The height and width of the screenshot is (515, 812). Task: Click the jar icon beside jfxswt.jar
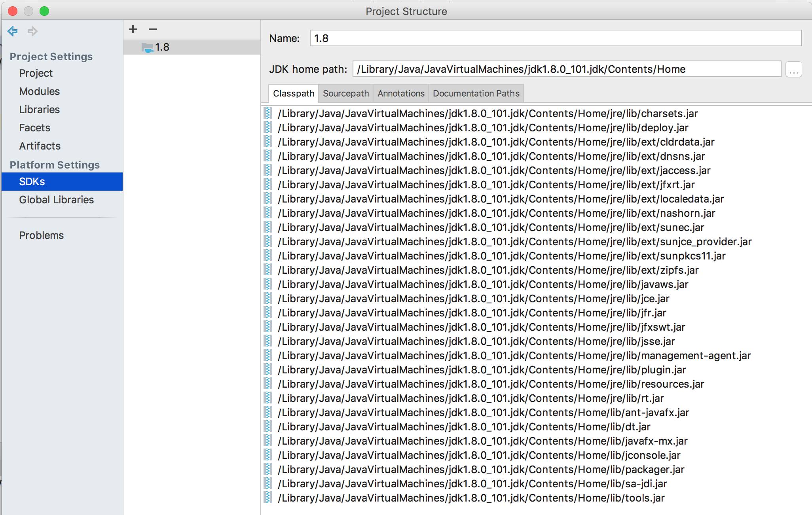(268, 327)
